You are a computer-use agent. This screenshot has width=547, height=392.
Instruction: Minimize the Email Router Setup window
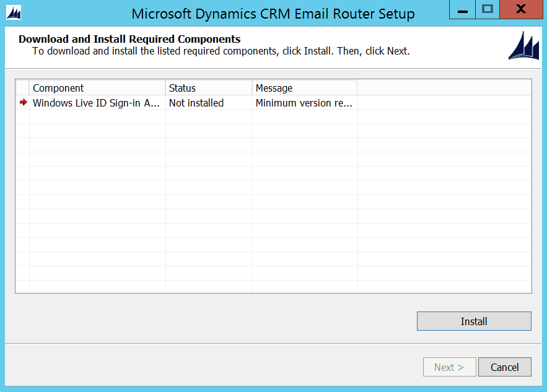pyautogui.click(x=462, y=10)
